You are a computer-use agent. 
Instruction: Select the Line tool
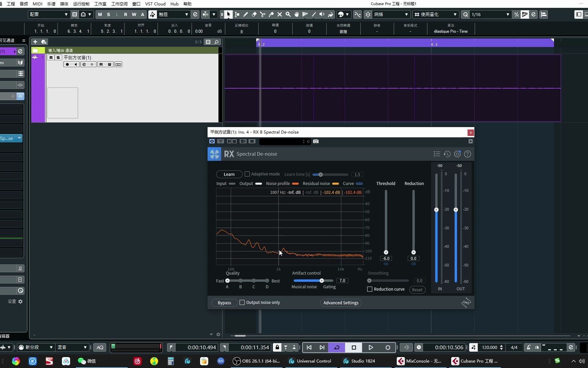click(x=314, y=14)
